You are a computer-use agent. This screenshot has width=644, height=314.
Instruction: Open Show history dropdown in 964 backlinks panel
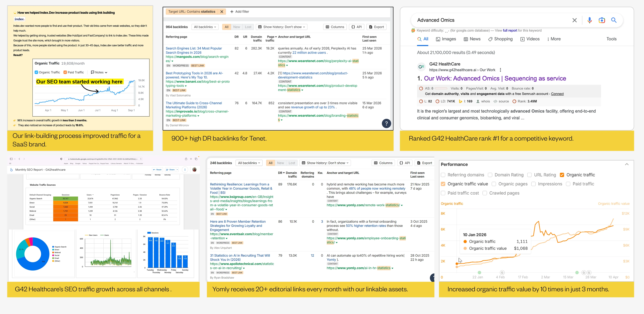pyautogui.click(x=281, y=27)
